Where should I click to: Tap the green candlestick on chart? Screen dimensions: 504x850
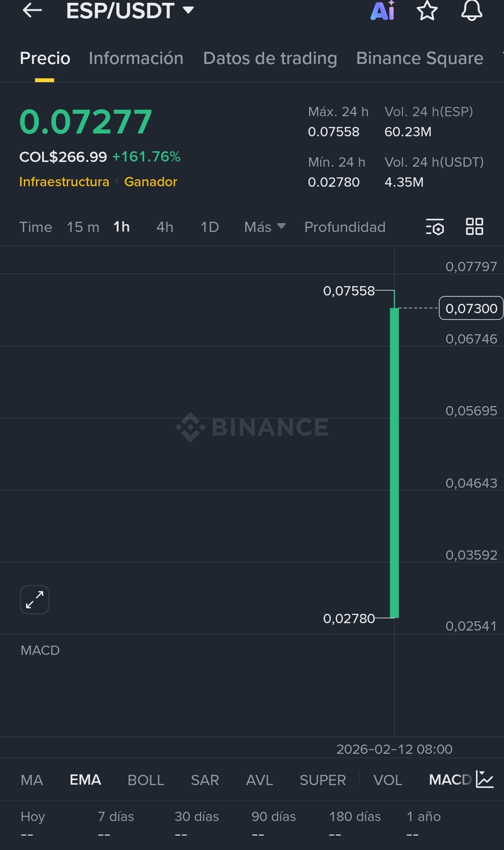pos(394,462)
